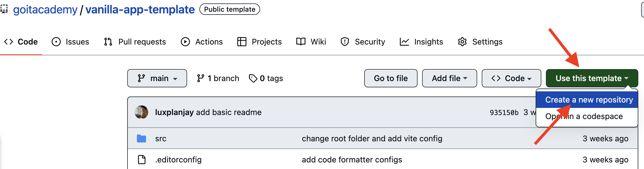Switch to the Code tab
Image resolution: width=644 pixels, height=169 pixels.
pos(22,42)
